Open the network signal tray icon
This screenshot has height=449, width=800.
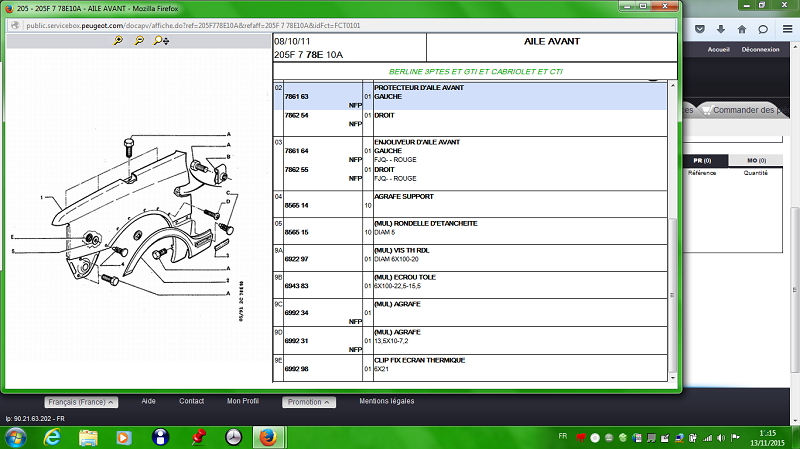707,438
